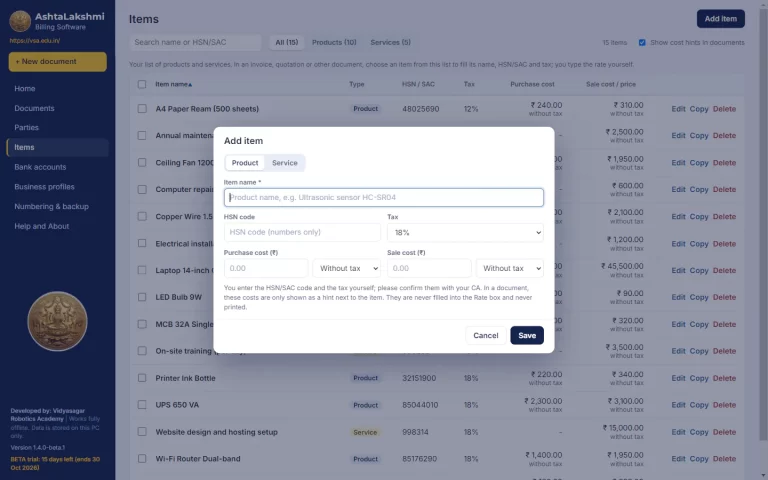Copy the UPS 650 VA item

point(699,405)
